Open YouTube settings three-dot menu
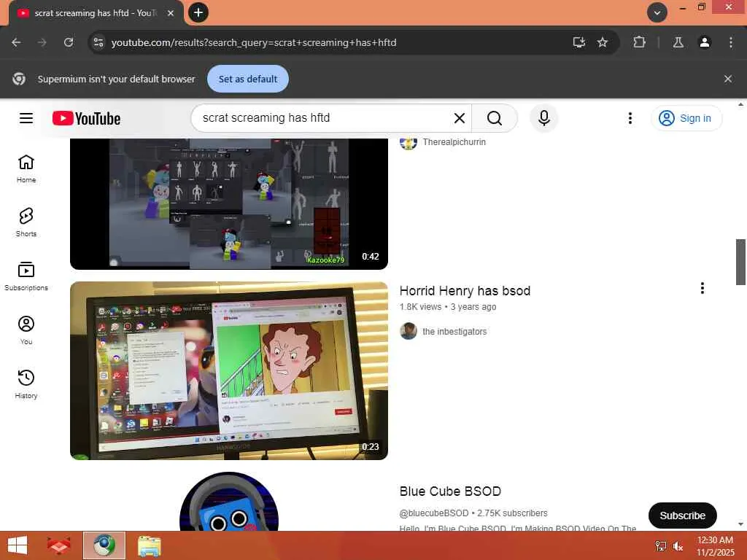This screenshot has width=747, height=560. click(630, 118)
